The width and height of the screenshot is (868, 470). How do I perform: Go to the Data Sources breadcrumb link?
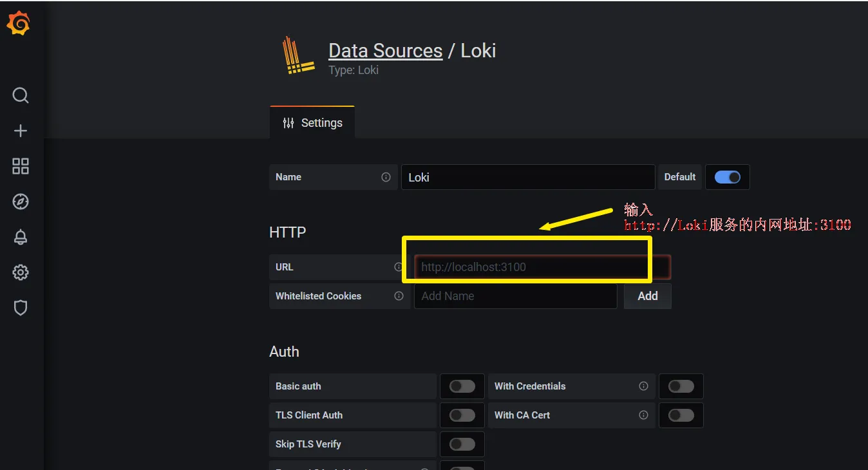click(x=386, y=51)
